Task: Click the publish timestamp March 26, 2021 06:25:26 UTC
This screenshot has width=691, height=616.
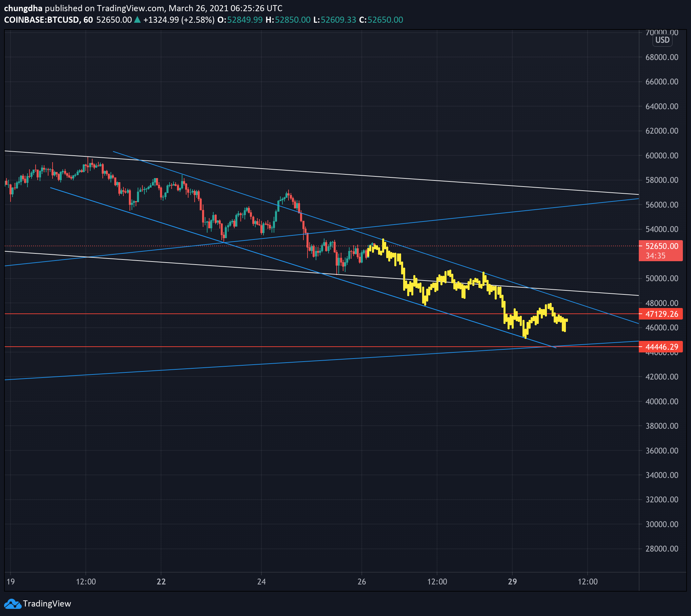Action: pyautogui.click(x=225, y=8)
